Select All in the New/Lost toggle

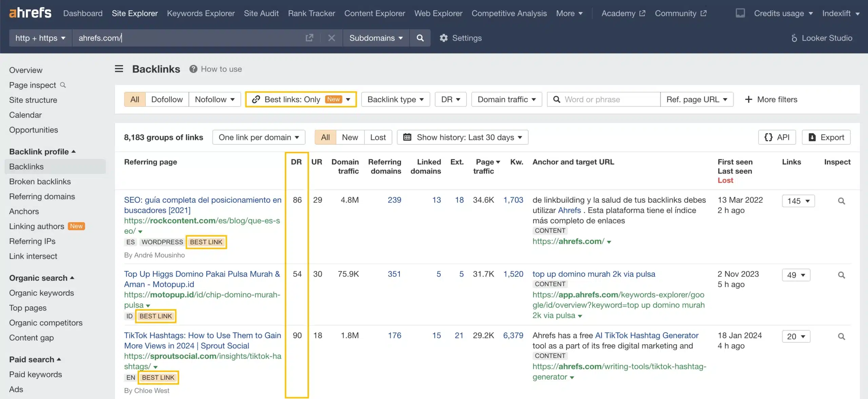tap(325, 137)
